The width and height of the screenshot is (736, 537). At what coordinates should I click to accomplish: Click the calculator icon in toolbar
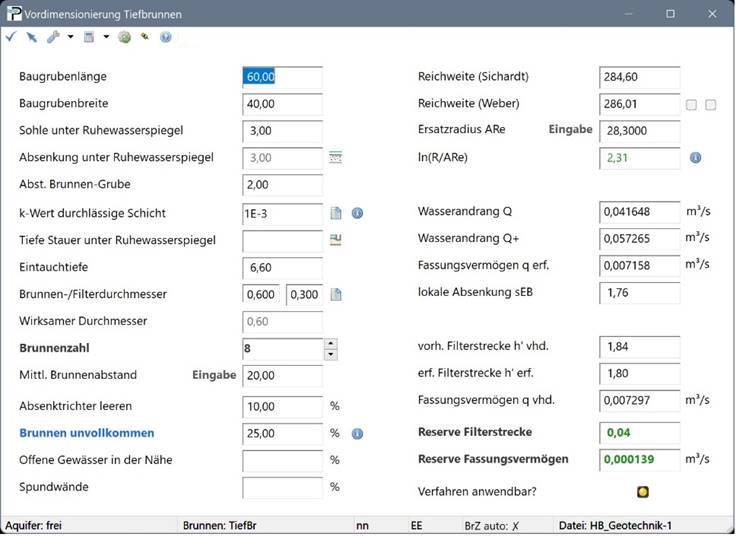tap(89, 37)
